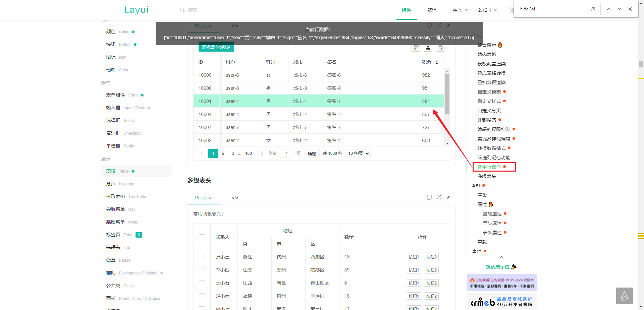This screenshot has height=310, width=644.
Task: Open the column filter icon on table toolbar
Action: tap(416, 47)
